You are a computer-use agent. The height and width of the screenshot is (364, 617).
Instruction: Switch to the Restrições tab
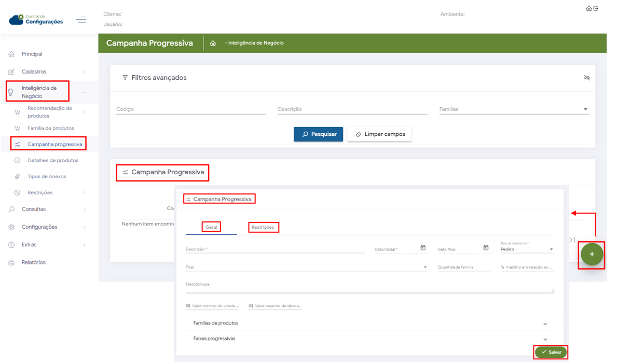coord(263,227)
